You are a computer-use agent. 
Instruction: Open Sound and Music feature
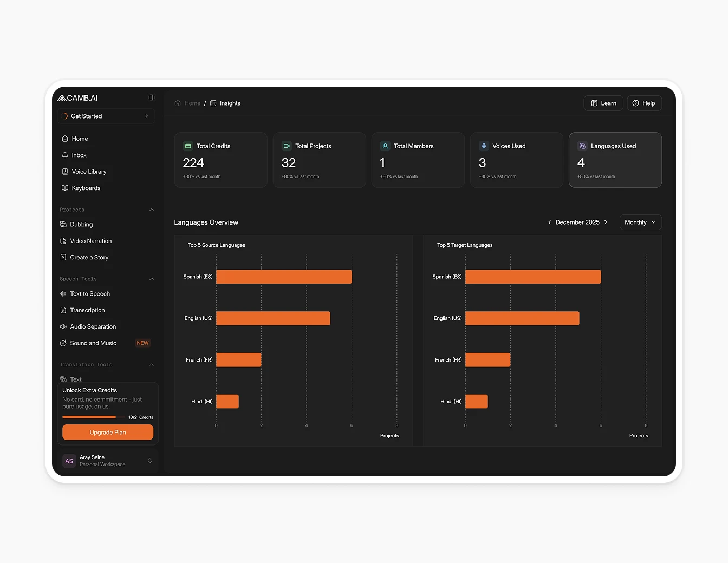[x=93, y=343]
